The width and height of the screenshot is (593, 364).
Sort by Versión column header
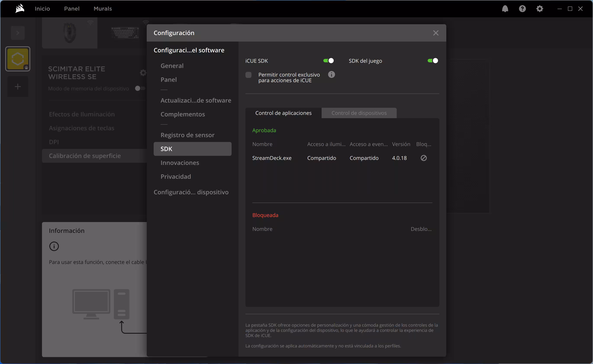(x=401, y=144)
